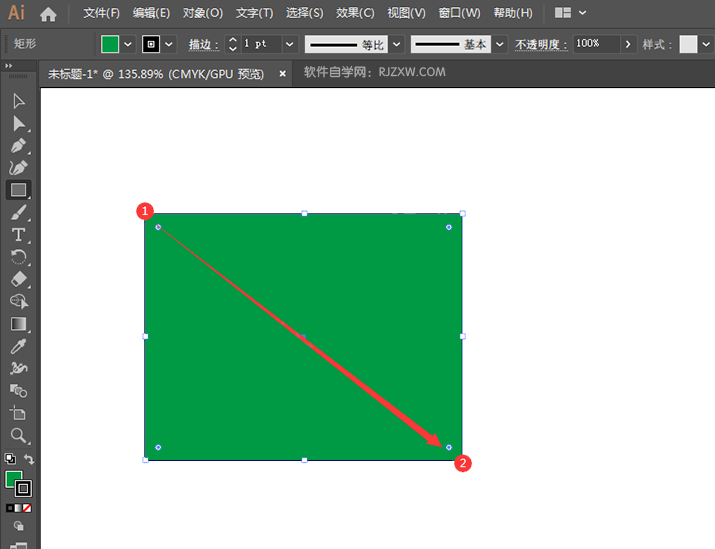The image size is (715, 549).
Task: Activate the Zoom tool magnifier
Action: [x=18, y=435]
